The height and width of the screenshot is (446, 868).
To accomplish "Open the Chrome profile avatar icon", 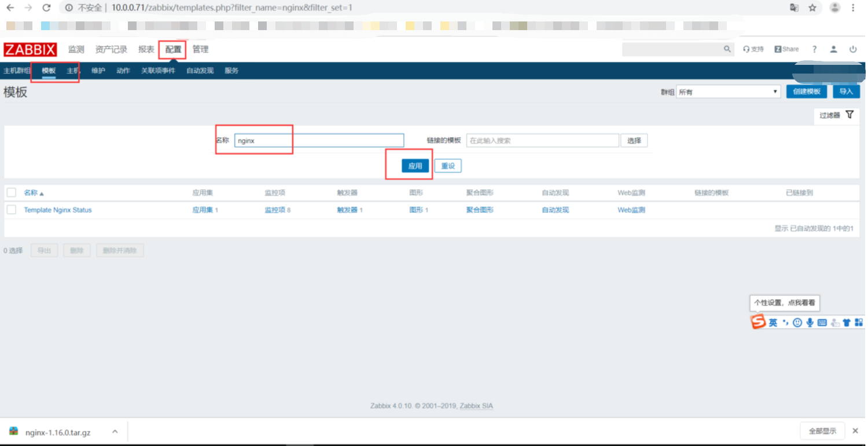I will point(834,8).
